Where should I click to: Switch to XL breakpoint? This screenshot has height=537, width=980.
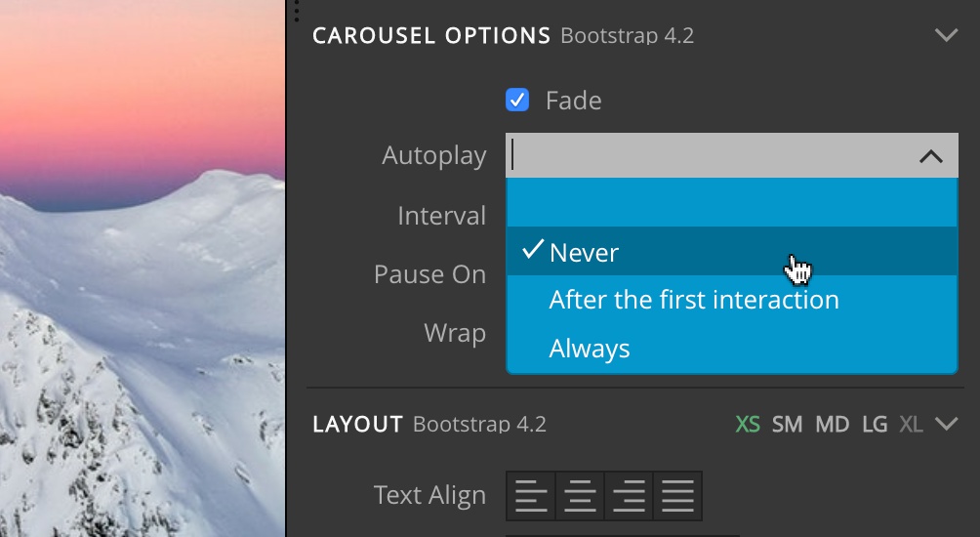pyautogui.click(x=911, y=425)
